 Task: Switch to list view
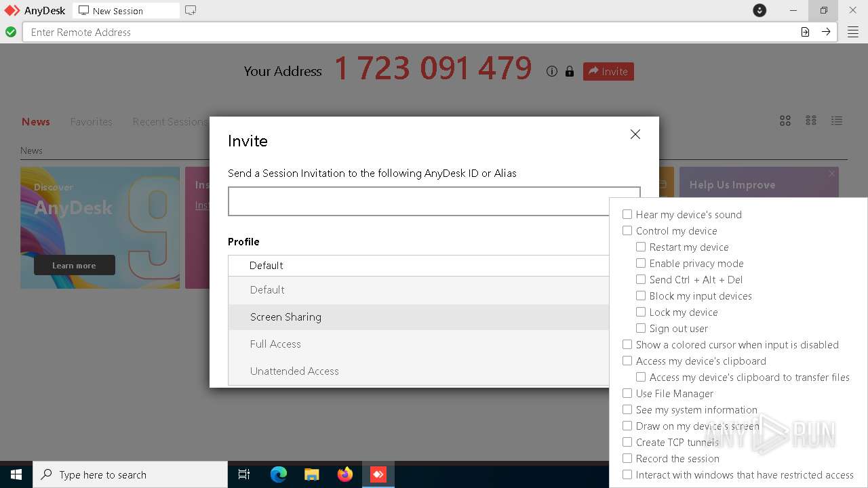pos(837,121)
